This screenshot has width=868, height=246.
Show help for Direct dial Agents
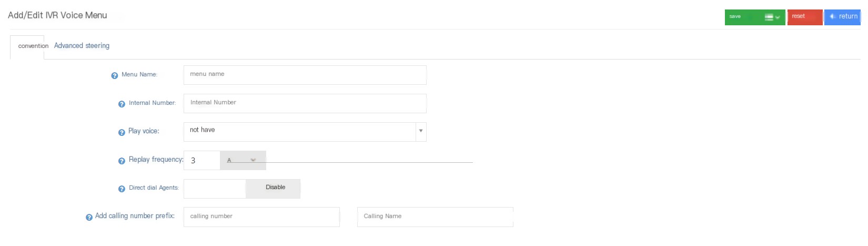(x=122, y=189)
